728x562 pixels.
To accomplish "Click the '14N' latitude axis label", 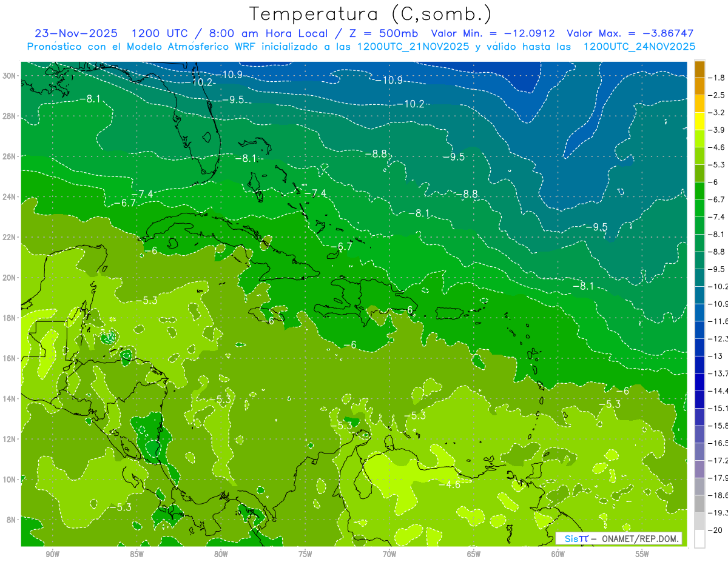I will tap(8, 398).
